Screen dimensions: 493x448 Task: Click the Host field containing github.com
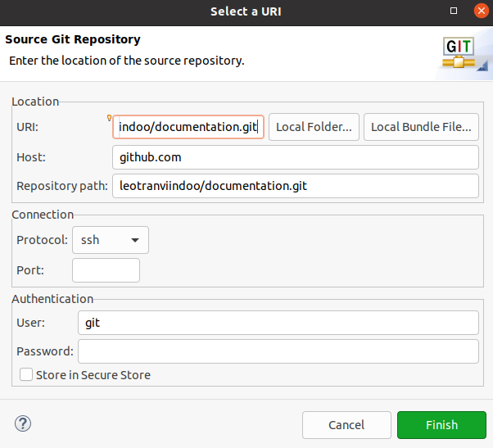(x=295, y=156)
